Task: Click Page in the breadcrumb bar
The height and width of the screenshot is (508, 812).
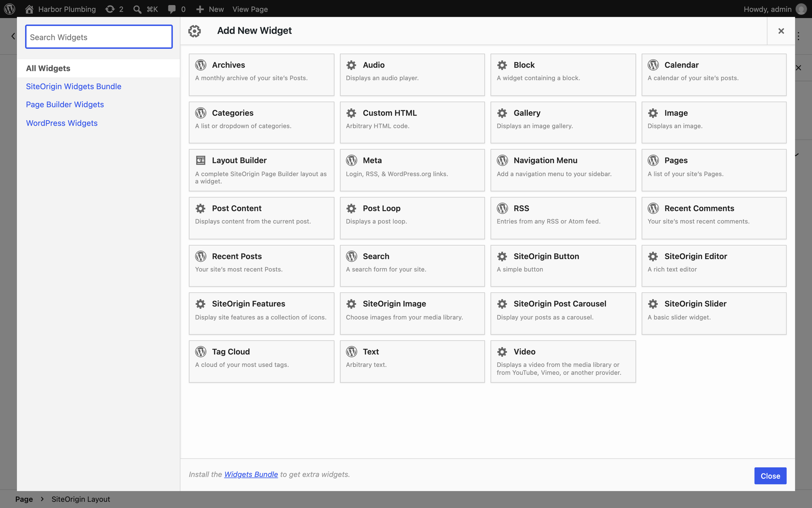Action: coord(24,499)
